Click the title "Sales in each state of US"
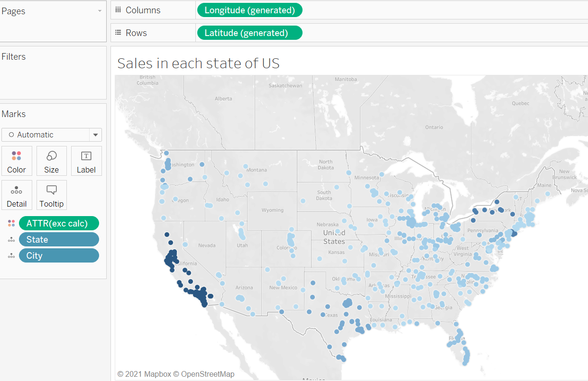This screenshot has height=381, width=588. pyautogui.click(x=198, y=63)
